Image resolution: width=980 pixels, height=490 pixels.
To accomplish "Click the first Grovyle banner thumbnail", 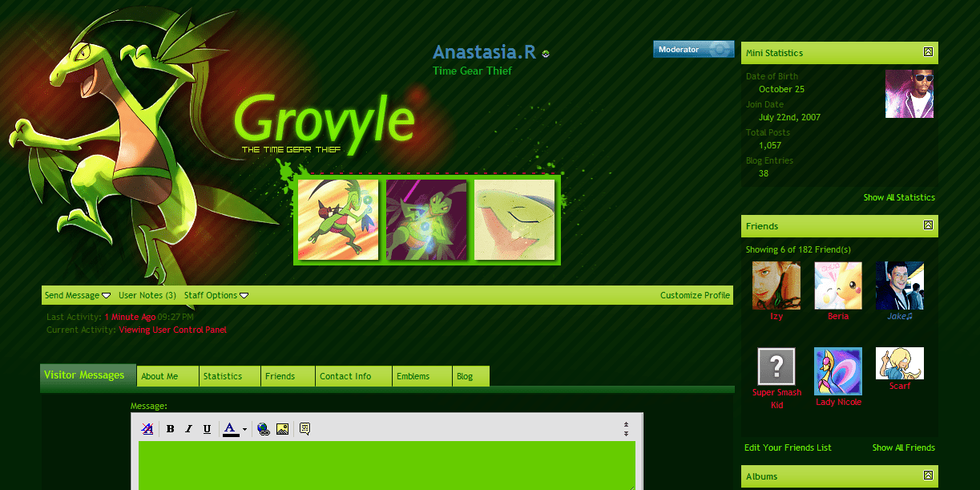I will (x=338, y=220).
